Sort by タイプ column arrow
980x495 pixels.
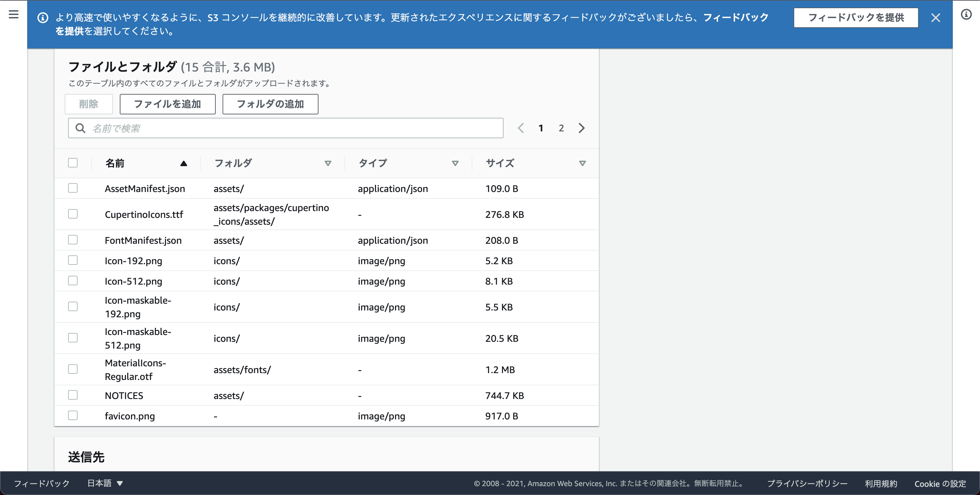[x=455, y=163]
